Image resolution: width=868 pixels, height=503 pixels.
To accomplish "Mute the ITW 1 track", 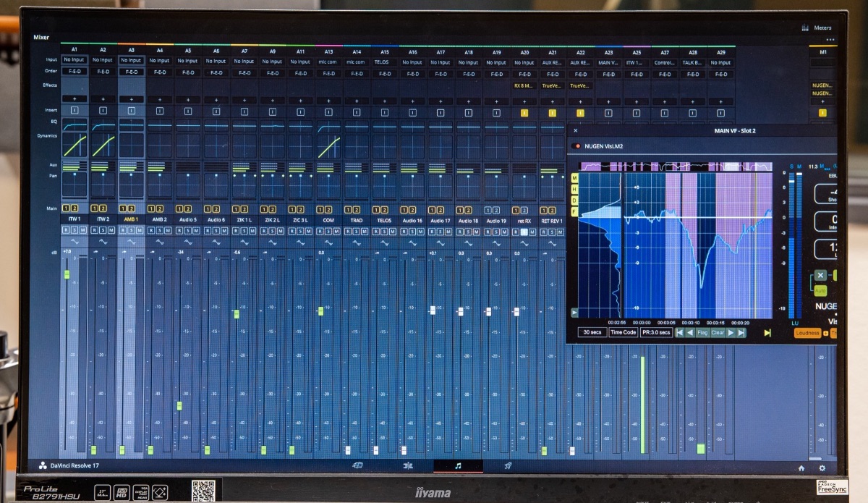I will click(x=83, y=231).
